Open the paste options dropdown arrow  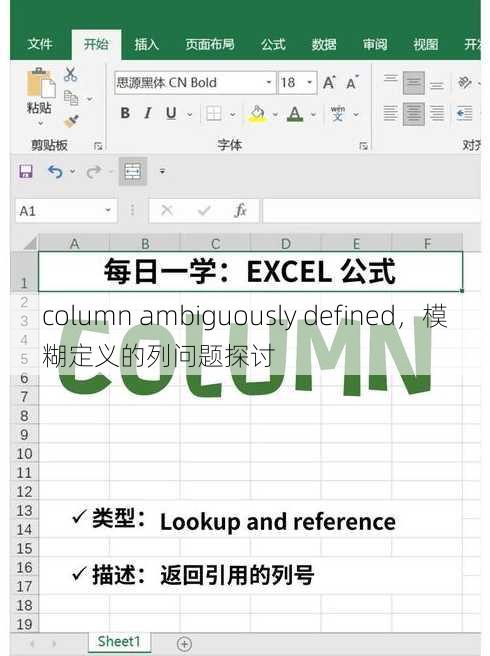pos(41,123)
